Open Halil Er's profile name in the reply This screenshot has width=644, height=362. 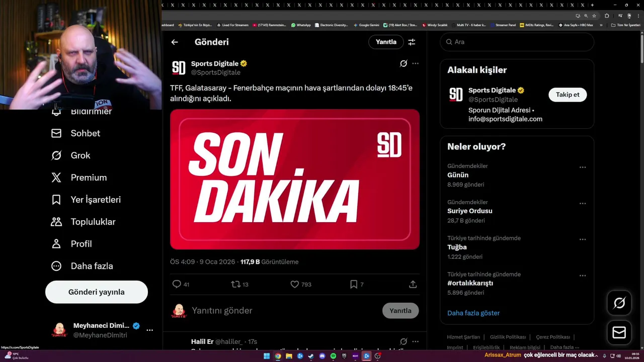click(202, 342)
